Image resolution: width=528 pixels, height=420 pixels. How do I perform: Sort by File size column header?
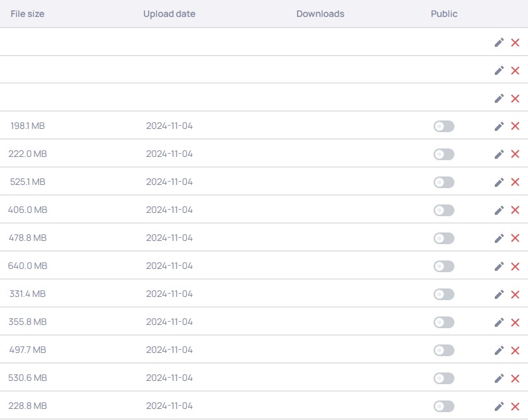[x=27, y=14]
